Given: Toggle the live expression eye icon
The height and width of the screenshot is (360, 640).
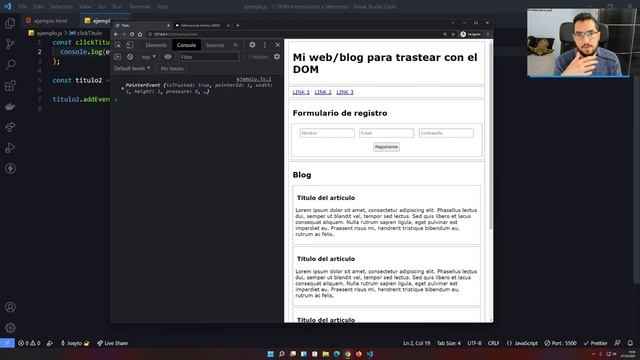Looking at the screenshot, I should [x=168, y=57].
